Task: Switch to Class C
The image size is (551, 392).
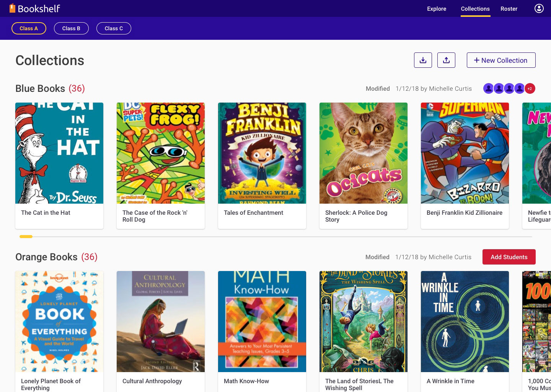Action: point(114,28)
